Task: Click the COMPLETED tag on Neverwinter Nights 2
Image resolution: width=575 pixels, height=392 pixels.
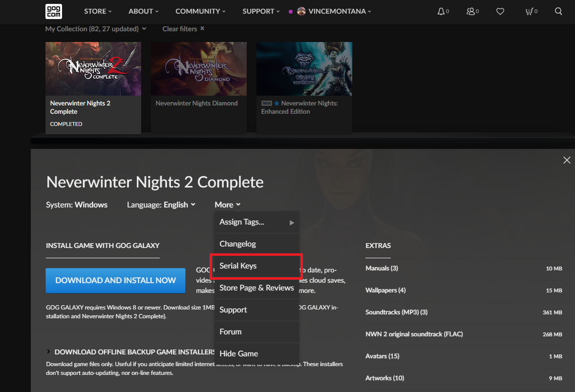Action: (x=66, y=124)
